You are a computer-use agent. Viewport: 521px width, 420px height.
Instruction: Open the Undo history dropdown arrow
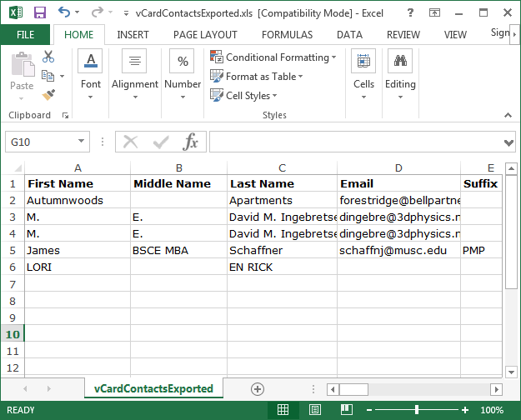click(77, 12)
